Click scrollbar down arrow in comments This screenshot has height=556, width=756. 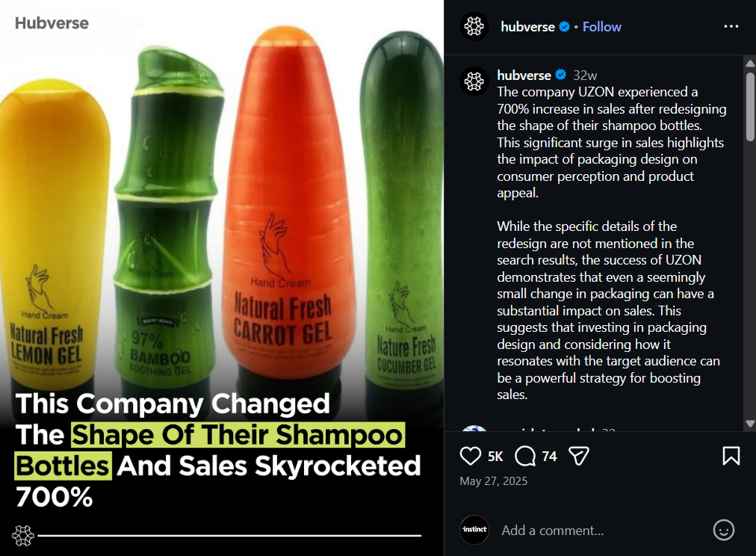point(750,424)
